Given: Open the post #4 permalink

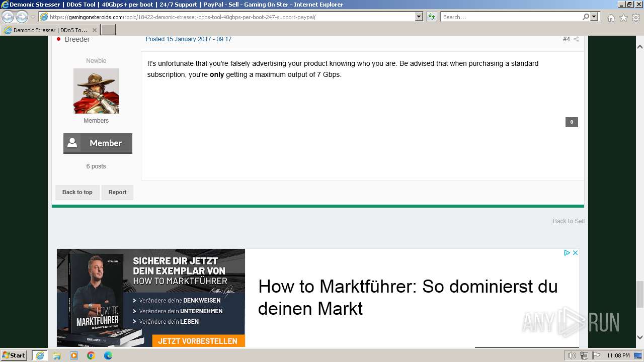Looking at the screenshot, I should coord(567,39).
